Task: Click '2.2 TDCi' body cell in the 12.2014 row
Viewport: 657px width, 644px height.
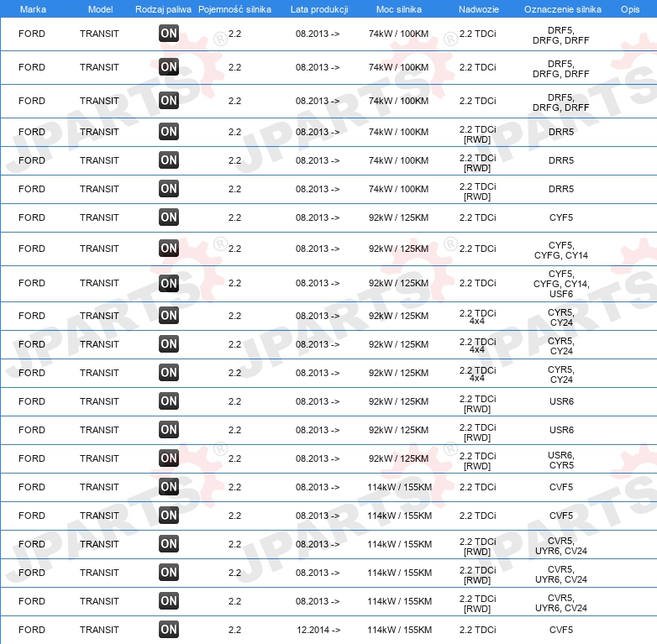Action: (x=478, y=630)
